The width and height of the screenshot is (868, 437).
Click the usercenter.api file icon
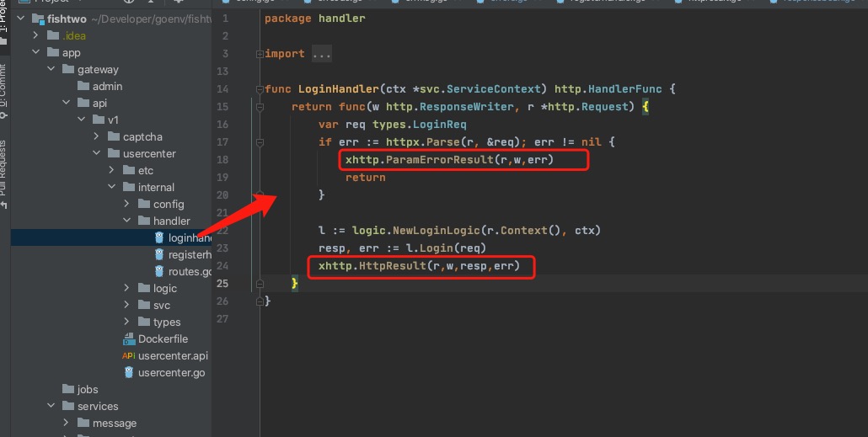128,355
